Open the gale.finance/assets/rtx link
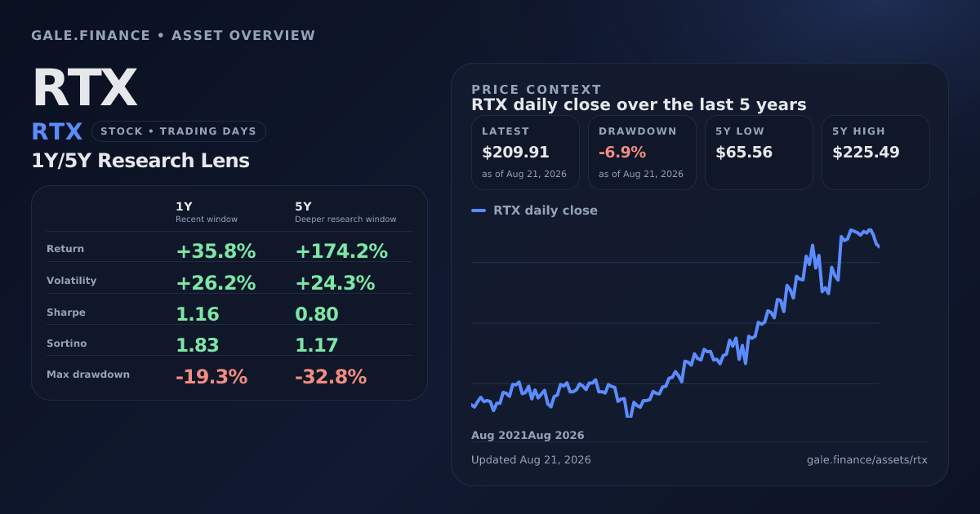Viewport: 980px width, 514px height. click(866, 460)
